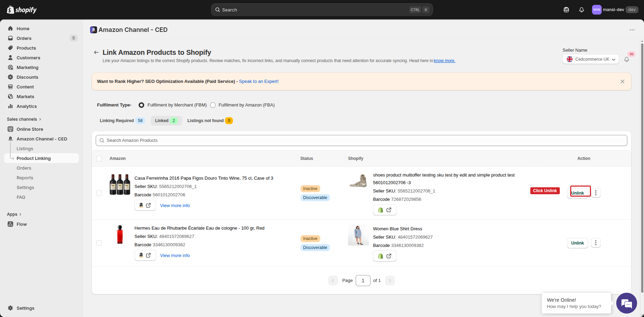The width and height of the screenshot is (644, 317).
Task: Follow the 'know more.' link
Action: tap(445, 61)
